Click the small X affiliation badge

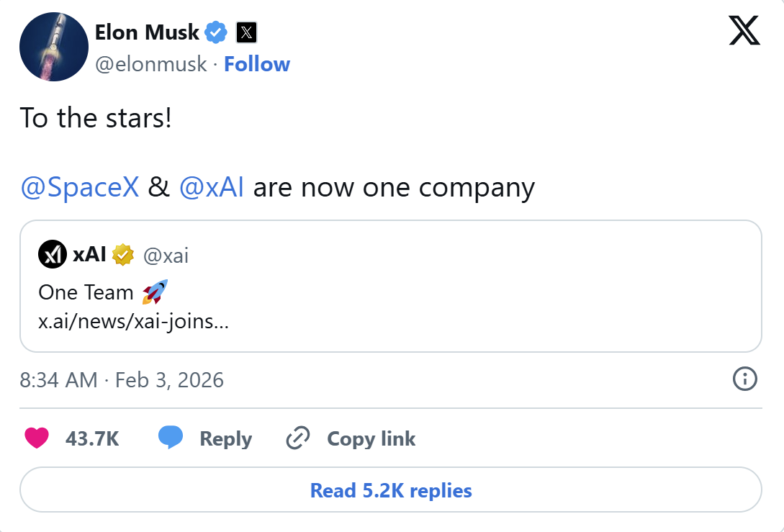click(247, 32)
